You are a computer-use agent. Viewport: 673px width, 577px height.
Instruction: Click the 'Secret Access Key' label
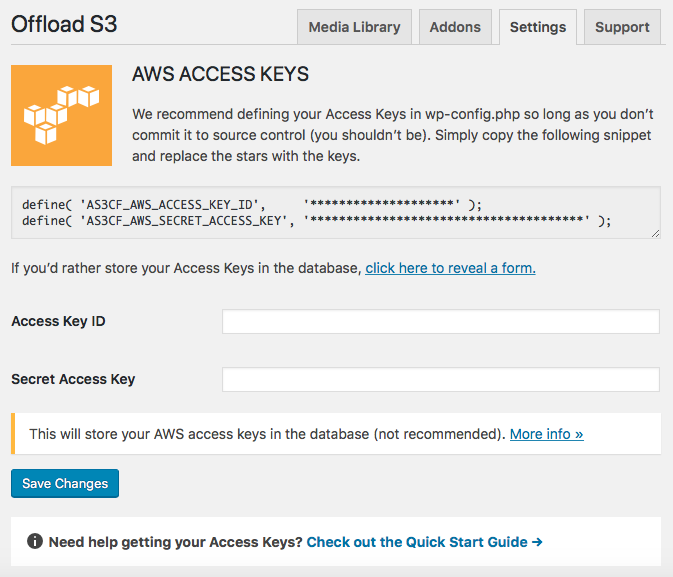73,379
